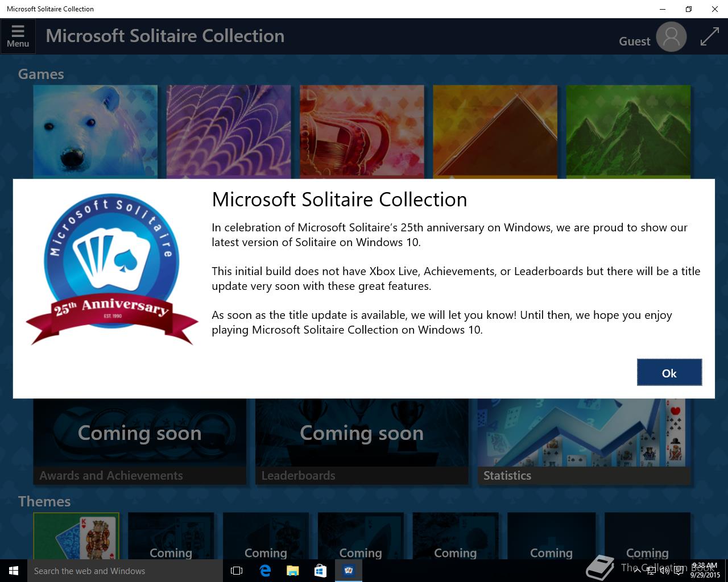The image size is (728, 582).
Task: Open the polar bear game tile
Action: pos(96,132)
